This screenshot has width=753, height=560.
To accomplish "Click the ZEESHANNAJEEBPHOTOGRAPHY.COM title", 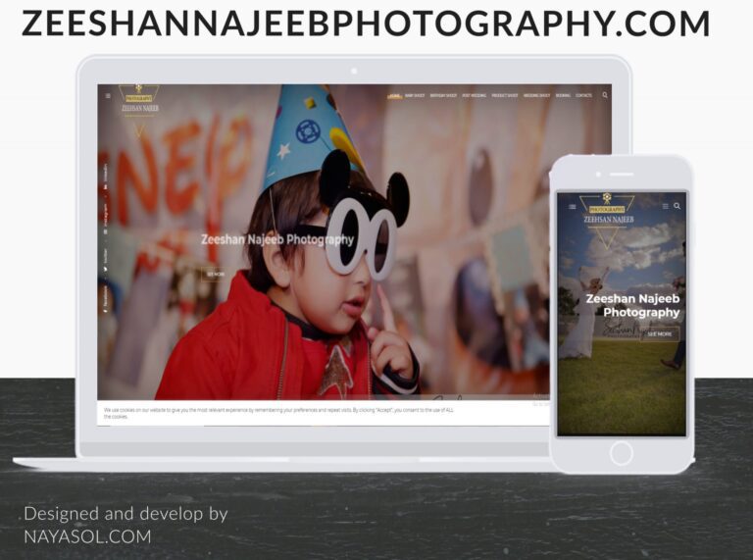I will coord(366,24).
